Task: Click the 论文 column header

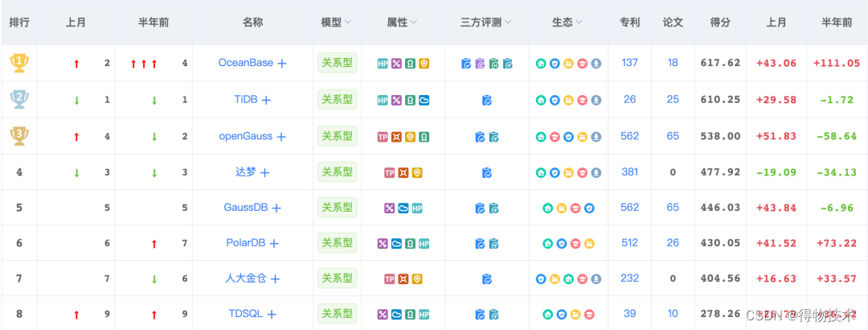Action: pyautogui.click(x=673, y=23)
